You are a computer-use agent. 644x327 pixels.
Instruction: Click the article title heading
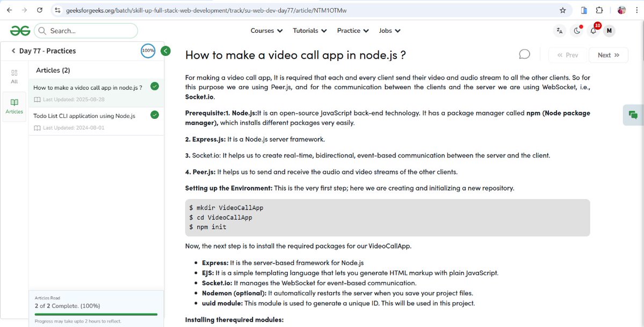(296, 55)
